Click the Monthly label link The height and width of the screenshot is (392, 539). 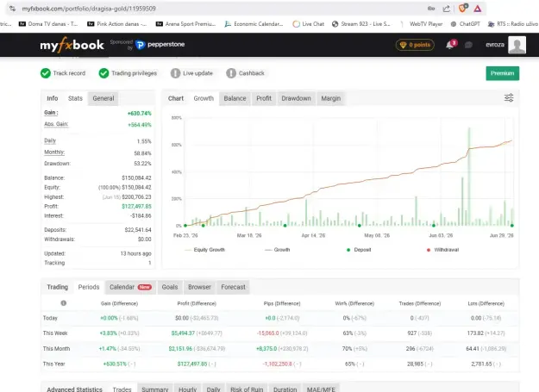coord(54,152)
